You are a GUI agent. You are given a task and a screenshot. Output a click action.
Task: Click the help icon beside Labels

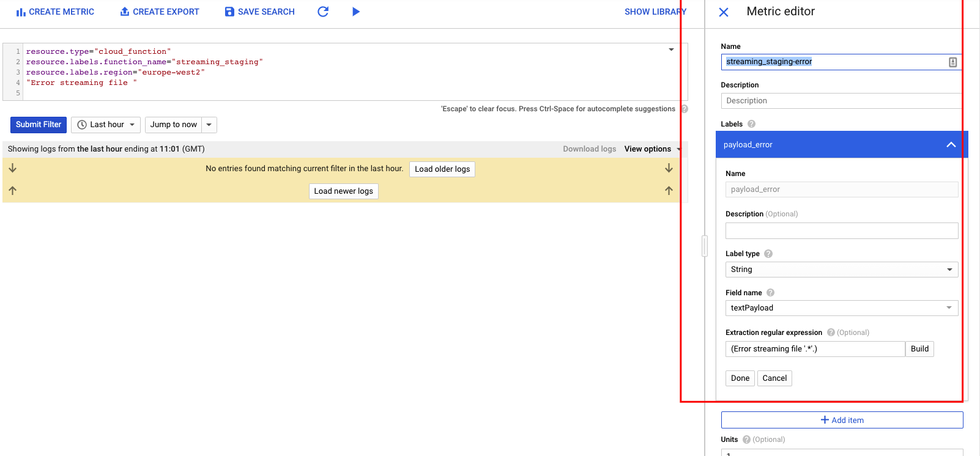tap(751, 124)
